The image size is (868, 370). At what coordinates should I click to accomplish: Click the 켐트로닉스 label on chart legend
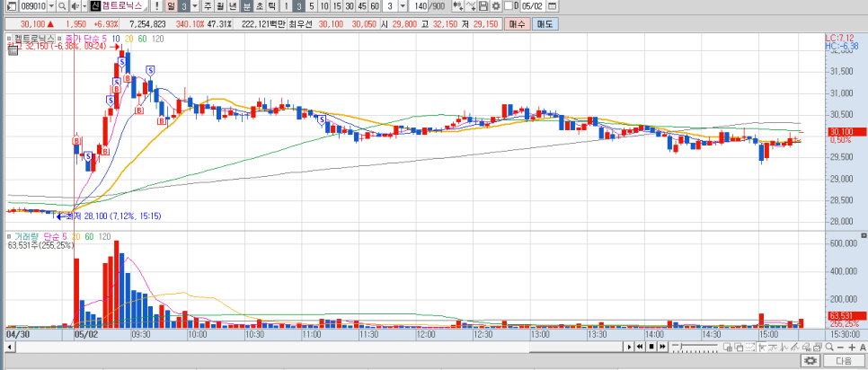pos(34,38)
